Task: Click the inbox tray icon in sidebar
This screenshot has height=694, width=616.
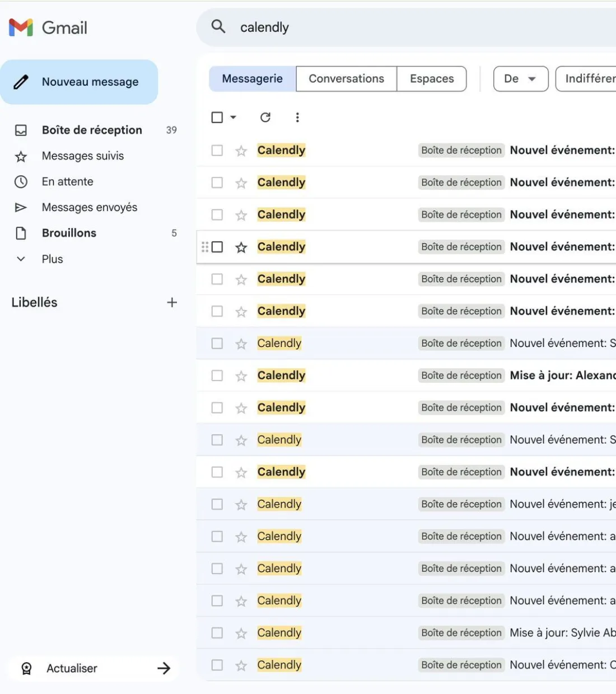Action: (x=21, y=130)
